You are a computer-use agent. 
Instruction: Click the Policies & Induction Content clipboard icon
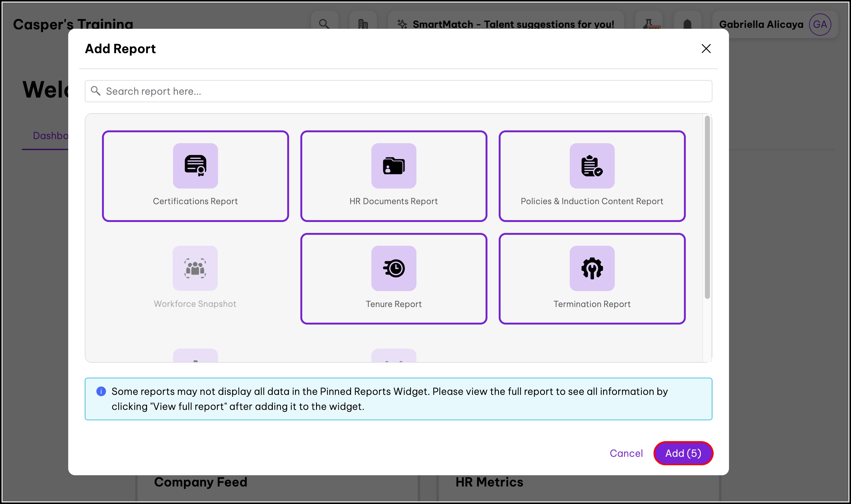pos(592,166)
